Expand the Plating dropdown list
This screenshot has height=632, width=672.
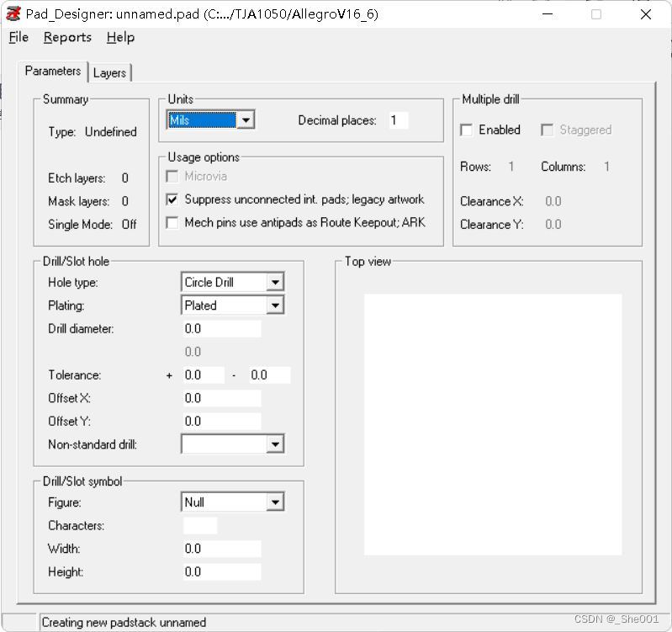[x=275, y=305]
